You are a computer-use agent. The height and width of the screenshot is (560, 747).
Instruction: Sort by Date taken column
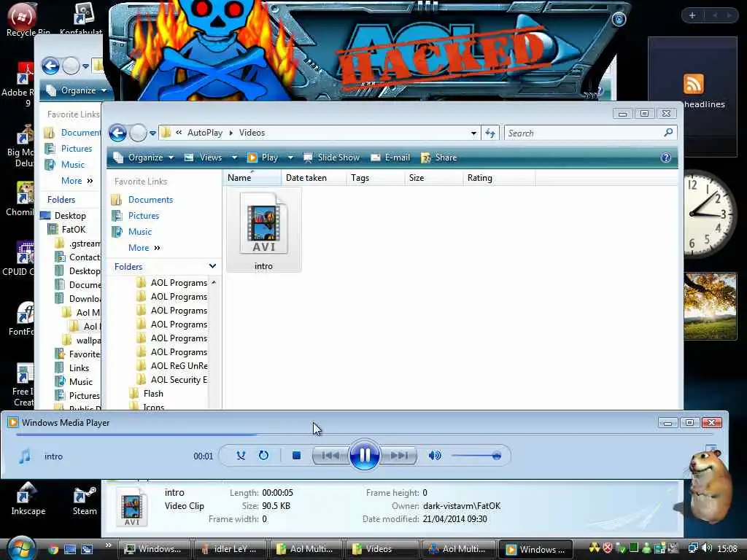click(314, 178)
